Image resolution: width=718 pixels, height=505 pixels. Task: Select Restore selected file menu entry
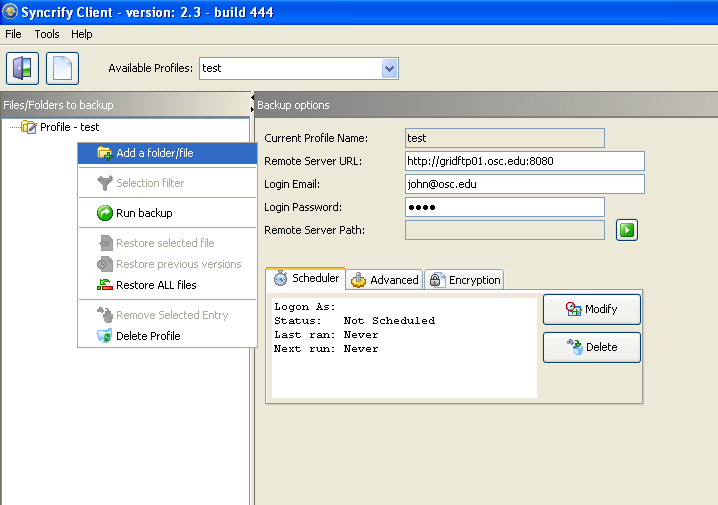click(167, 243)
